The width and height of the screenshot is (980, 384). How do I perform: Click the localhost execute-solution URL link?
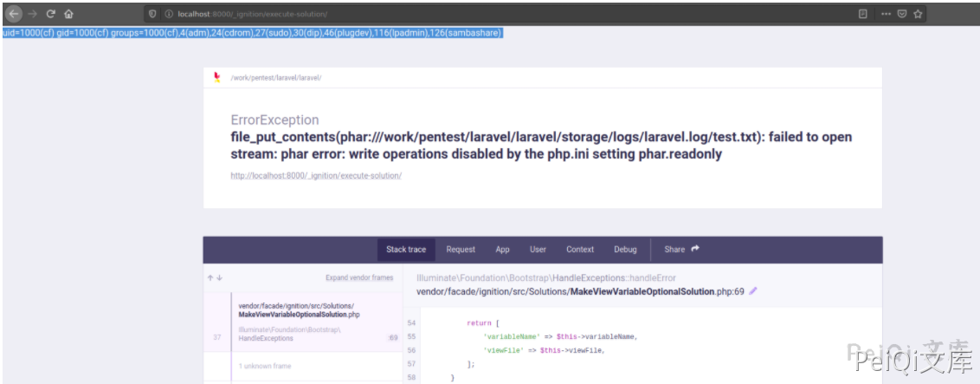coord(316,175)
